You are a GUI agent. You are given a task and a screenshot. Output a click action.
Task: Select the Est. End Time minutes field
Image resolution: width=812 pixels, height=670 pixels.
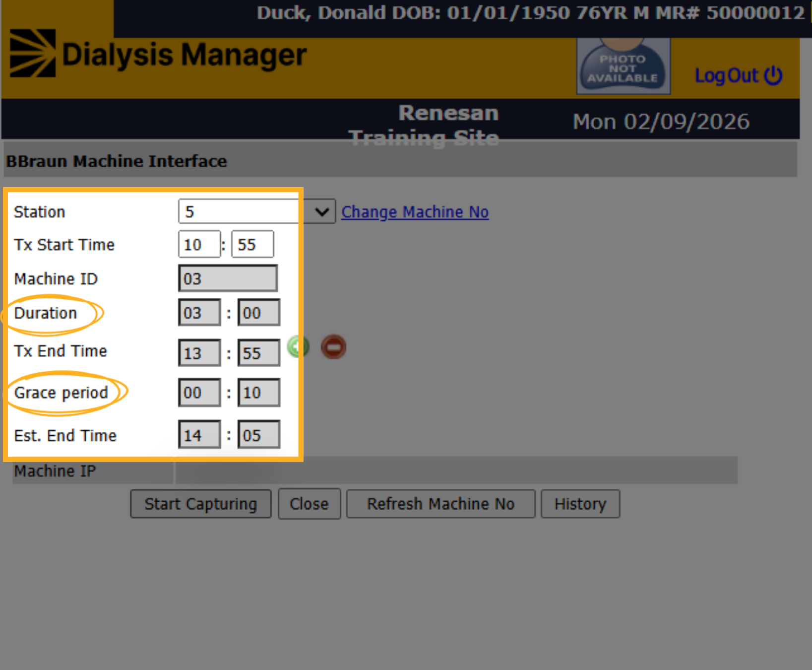(x=259, y=434)
